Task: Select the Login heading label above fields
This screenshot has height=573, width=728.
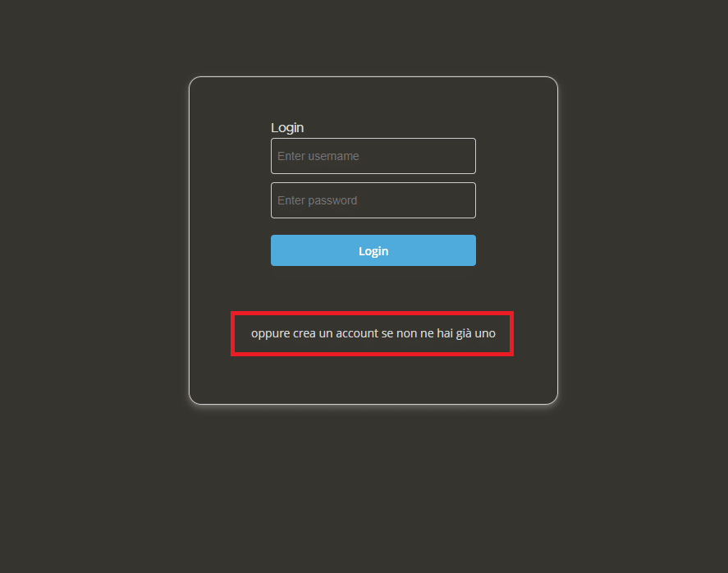Action: (x=287, y=128)
